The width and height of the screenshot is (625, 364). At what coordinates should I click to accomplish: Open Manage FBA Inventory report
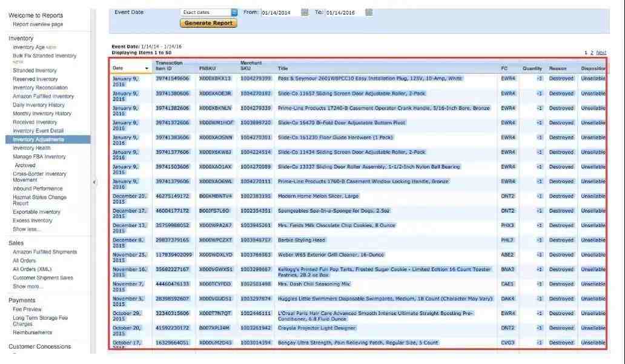tap(39, 157)
